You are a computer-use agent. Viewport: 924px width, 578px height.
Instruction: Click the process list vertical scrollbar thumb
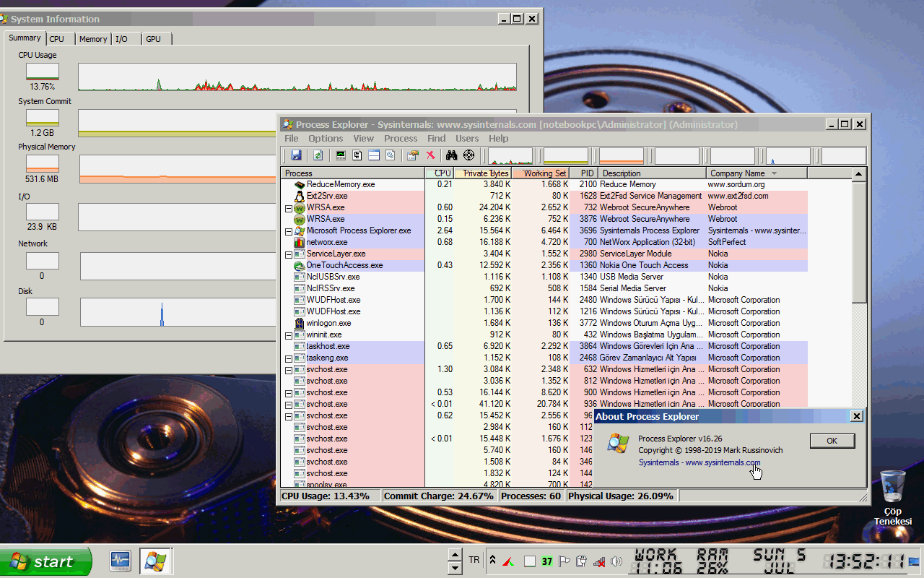click(x=859, y=242)
